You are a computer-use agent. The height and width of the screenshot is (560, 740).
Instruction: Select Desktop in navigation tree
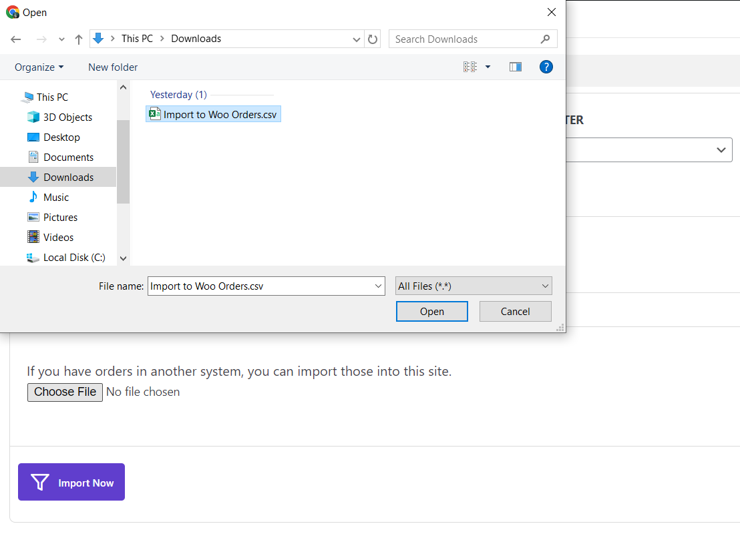click(x=61, y=137)
